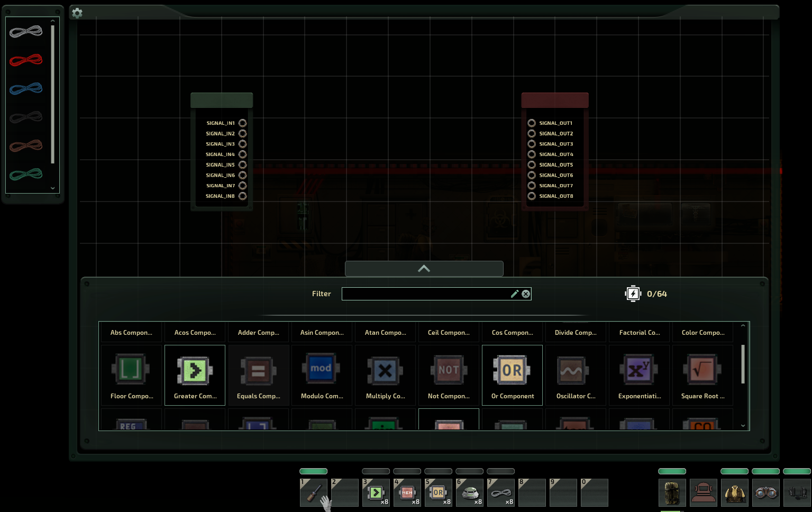Select the Exponentiation Component icon
Image resolution: width=812 pixels, height=512 pixels.
point(639,369)
